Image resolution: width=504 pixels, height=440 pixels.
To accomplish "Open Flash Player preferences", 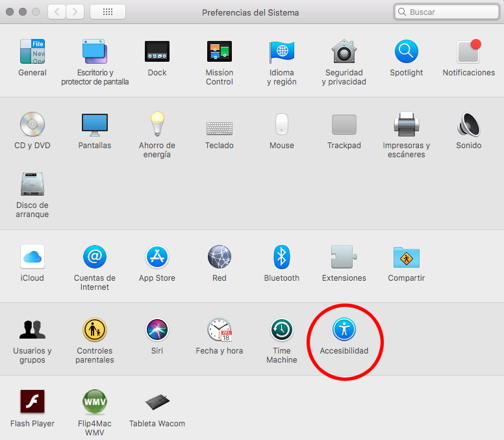I will [x=32, y=402].
